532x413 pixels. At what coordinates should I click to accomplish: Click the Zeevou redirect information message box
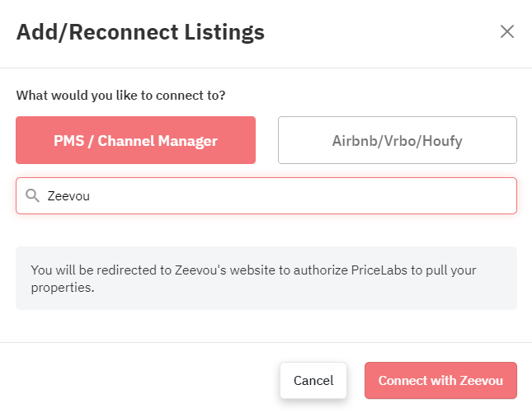(266, 278)
